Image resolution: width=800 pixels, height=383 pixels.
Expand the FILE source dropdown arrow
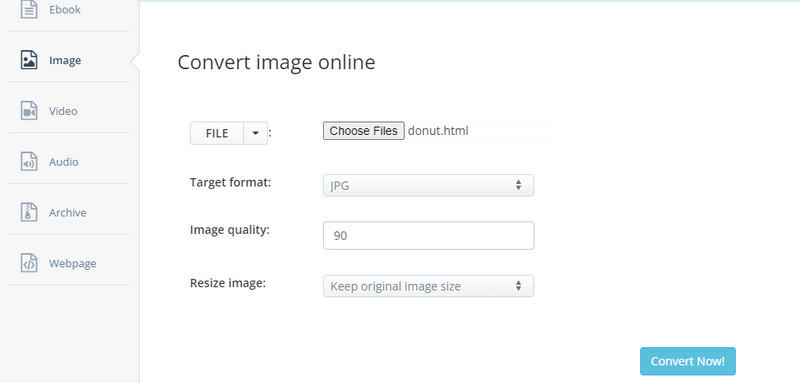[256, 134]
